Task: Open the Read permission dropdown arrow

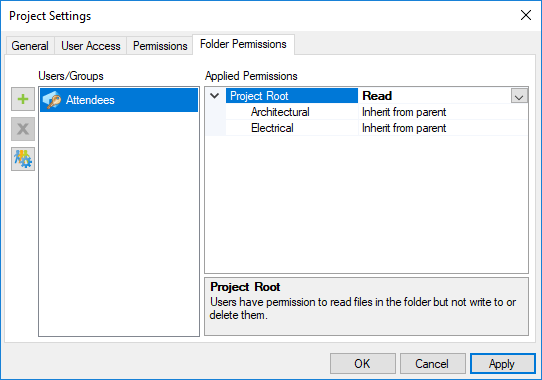Action: pos(519,96)
